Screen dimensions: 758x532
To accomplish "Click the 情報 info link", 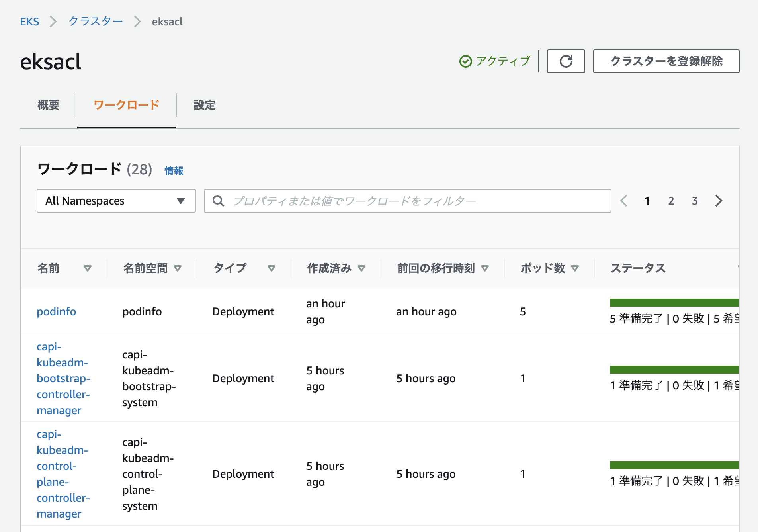I will click(x=174, y=171).
